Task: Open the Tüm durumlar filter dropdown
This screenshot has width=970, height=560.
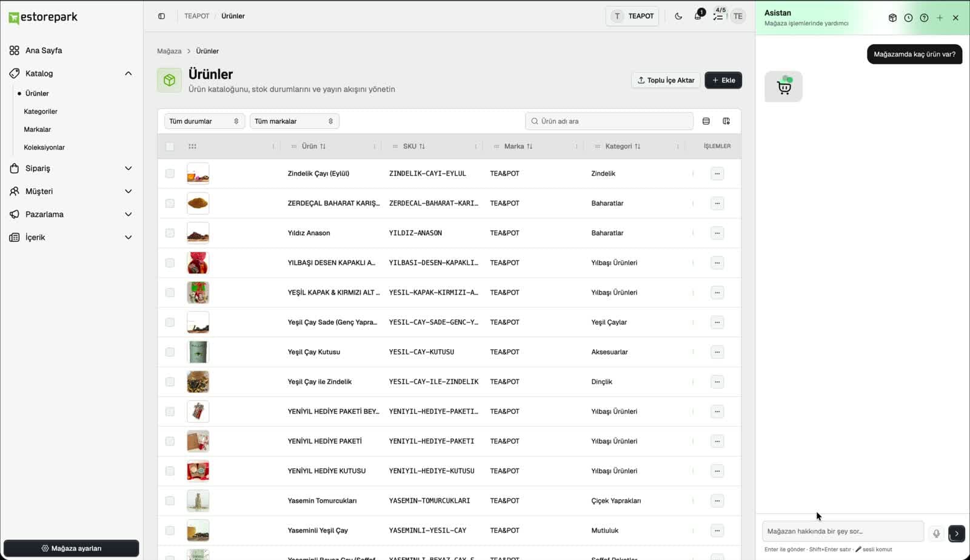Action: 204,121
